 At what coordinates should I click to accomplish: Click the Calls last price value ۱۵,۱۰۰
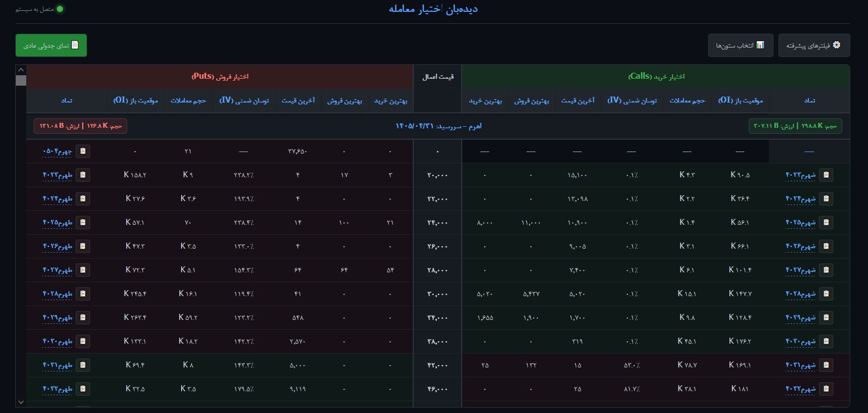point(577,175)
